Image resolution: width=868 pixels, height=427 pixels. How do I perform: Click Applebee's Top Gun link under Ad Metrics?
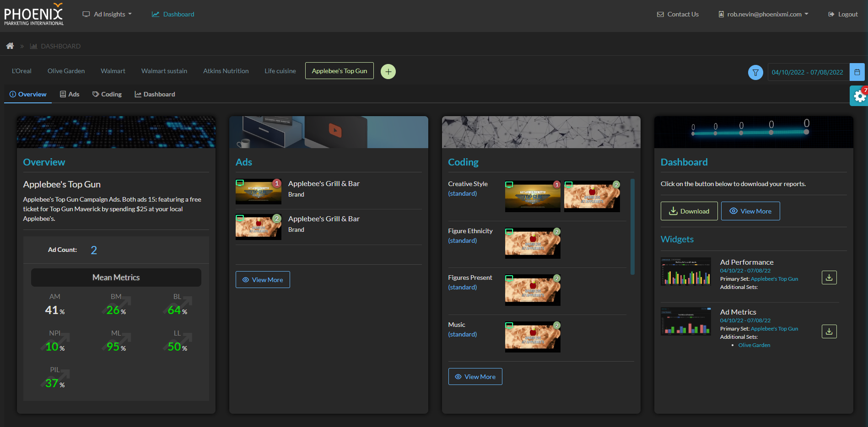(x=774, y=329)
